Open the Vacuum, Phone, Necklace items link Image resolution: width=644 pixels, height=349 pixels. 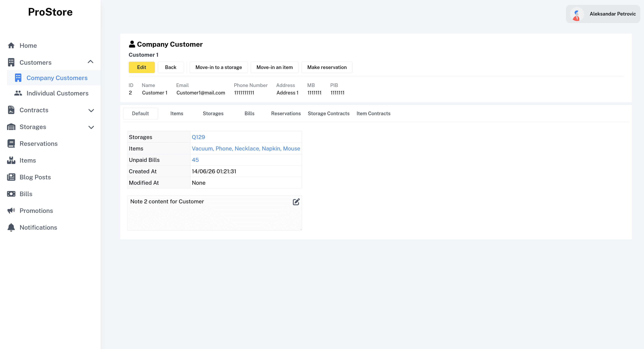pos(246,148)
